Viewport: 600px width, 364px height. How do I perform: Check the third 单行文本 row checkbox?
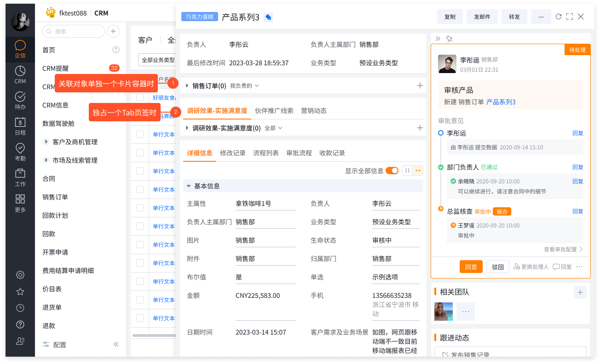pos(140,171)
